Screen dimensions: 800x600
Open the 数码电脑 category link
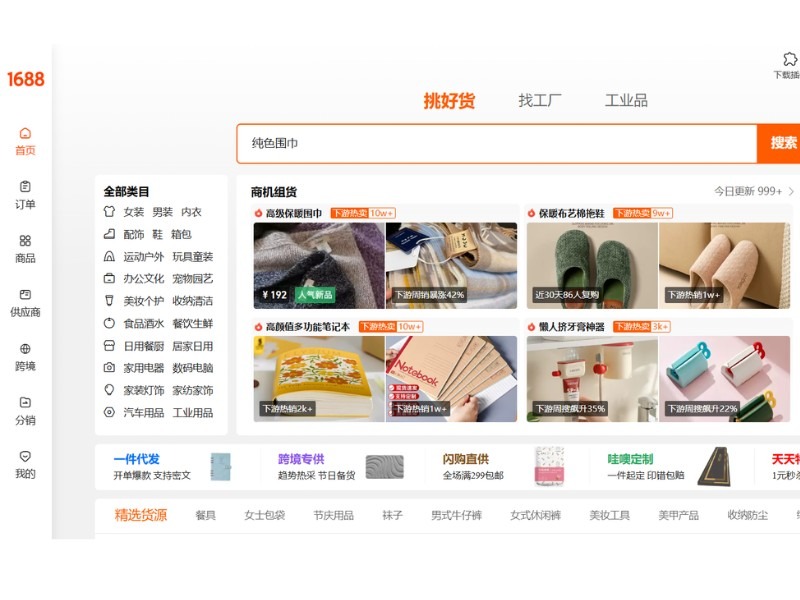point(192,368)
